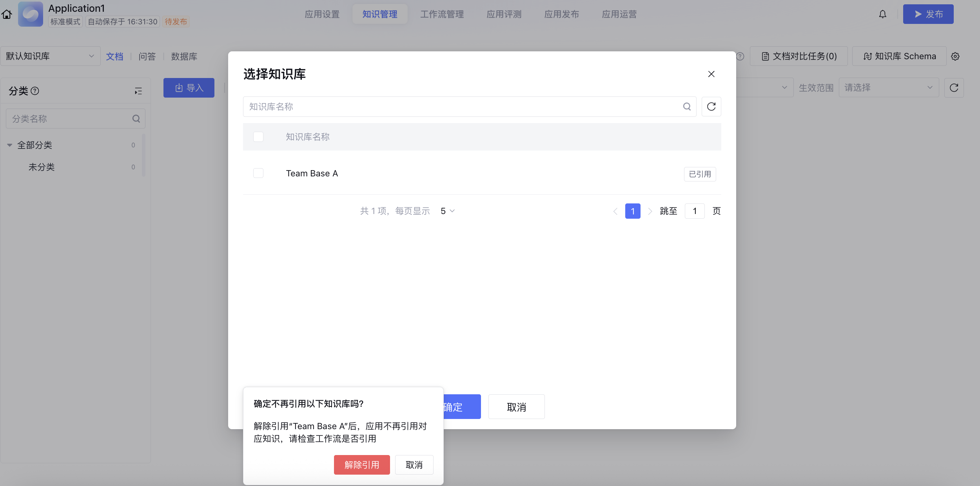Switch to the 问答 tab
This screenshot has height=486, width=980.
(x=147, y=56)
